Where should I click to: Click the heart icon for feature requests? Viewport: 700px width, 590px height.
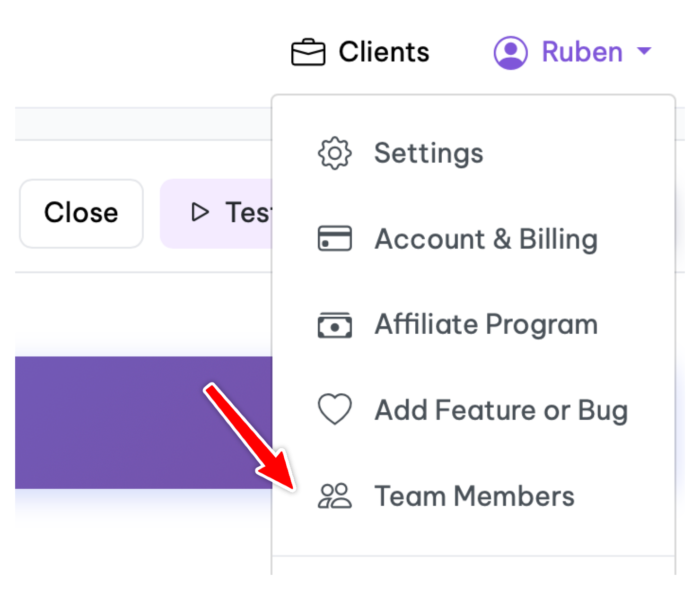pos(334,409)
